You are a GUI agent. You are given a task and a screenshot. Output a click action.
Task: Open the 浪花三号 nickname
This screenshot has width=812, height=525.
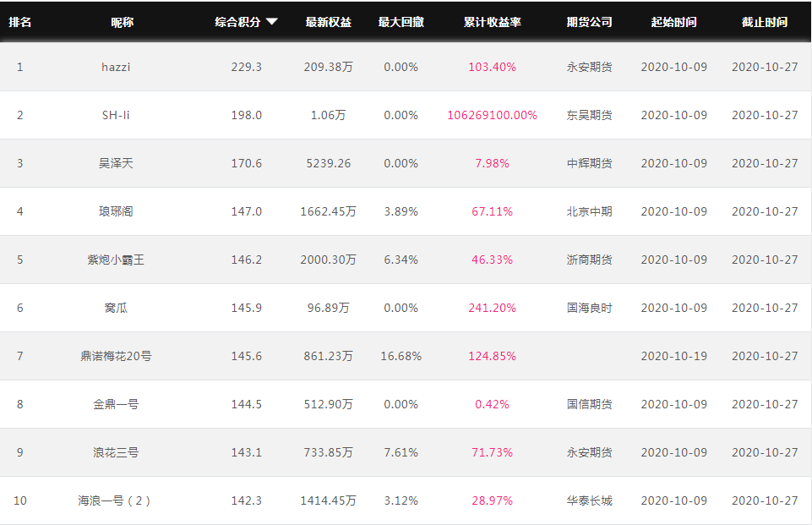coord(116,452)
